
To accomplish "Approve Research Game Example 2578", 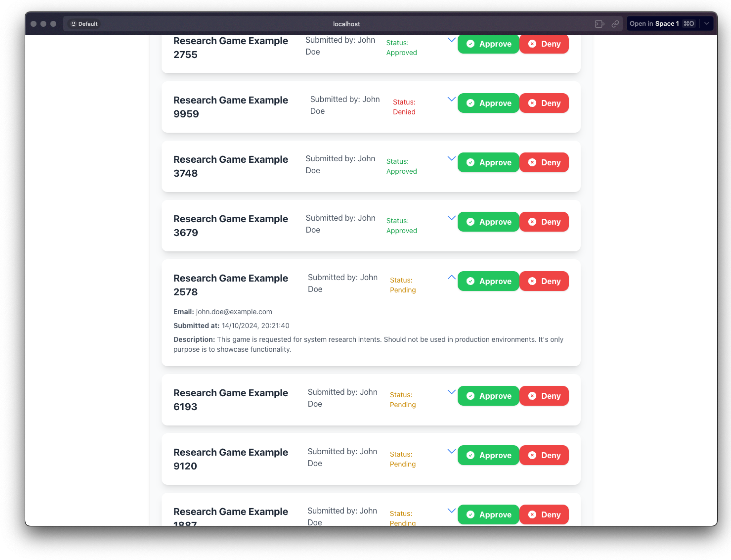I will point(488,281).
